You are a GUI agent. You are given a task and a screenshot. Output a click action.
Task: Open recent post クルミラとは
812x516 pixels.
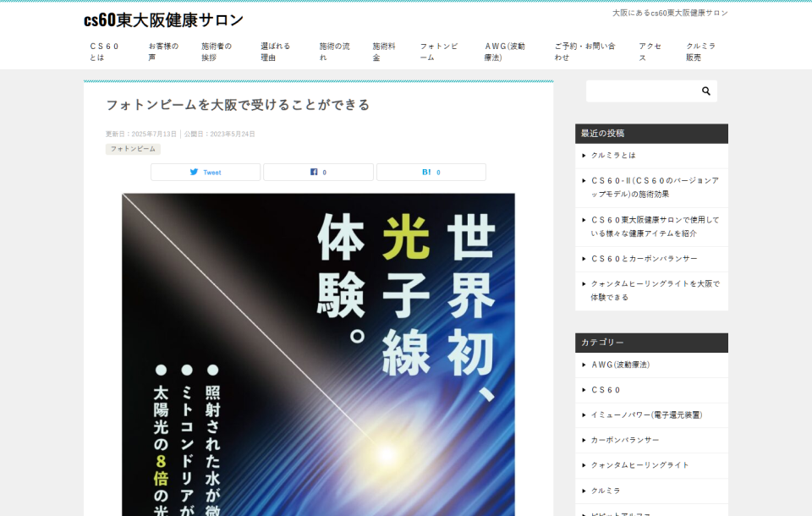(613, 156)
